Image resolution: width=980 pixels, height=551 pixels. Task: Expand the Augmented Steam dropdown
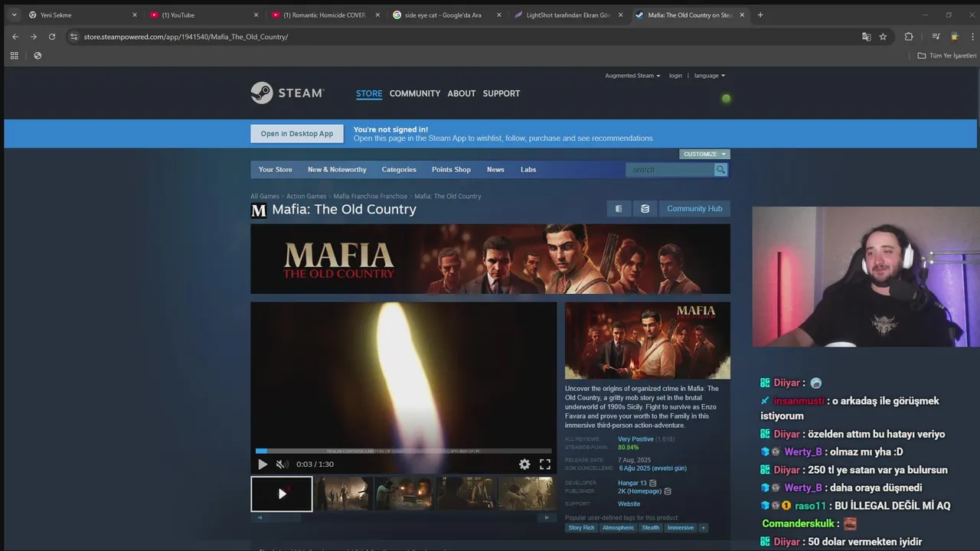tap(632, 76)
